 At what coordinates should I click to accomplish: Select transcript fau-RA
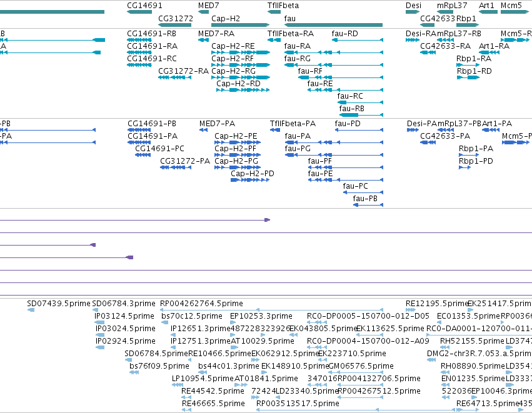tap(298, 46)
